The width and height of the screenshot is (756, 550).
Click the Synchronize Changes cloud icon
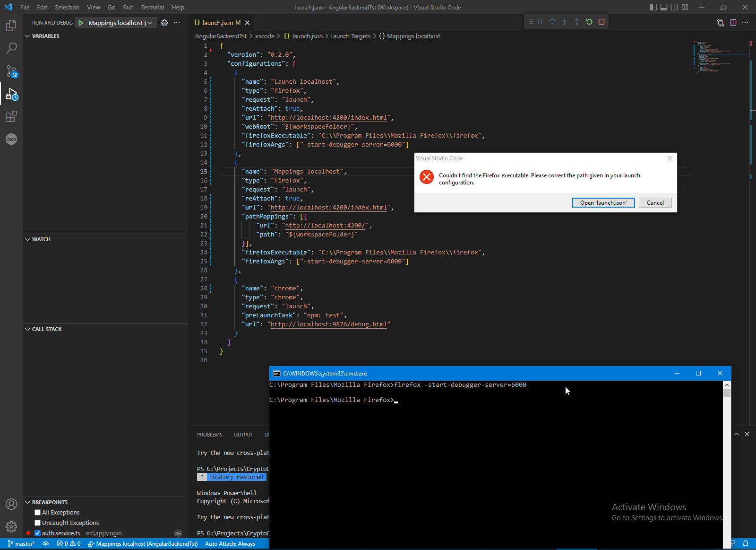point(45,544)
